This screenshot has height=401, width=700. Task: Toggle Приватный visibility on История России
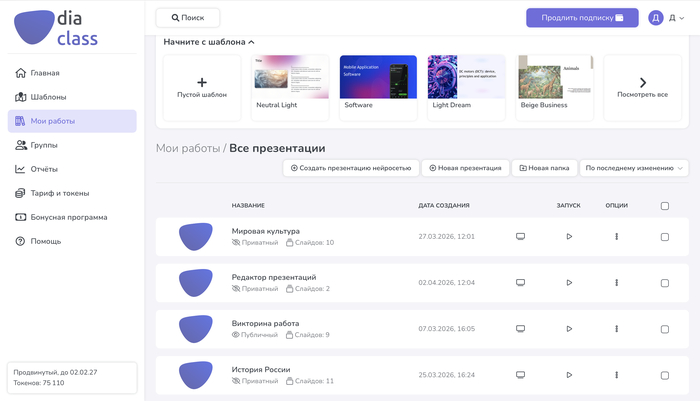coord(255,381)
